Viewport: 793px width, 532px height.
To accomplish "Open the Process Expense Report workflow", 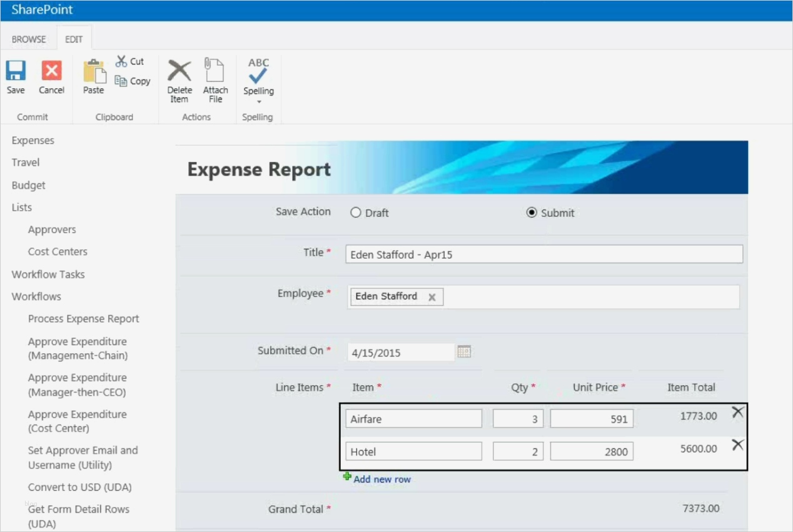I will click(x=83, y=318).
